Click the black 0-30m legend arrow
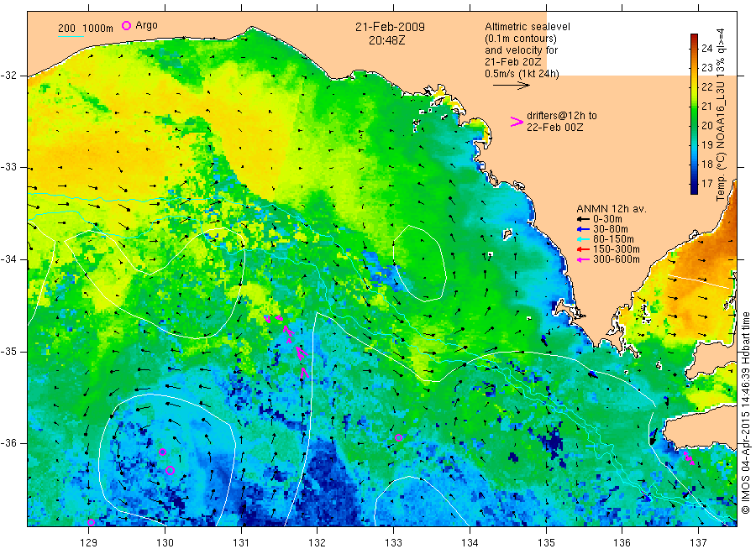This screenshot has width=756, height=554. point(583,219)
